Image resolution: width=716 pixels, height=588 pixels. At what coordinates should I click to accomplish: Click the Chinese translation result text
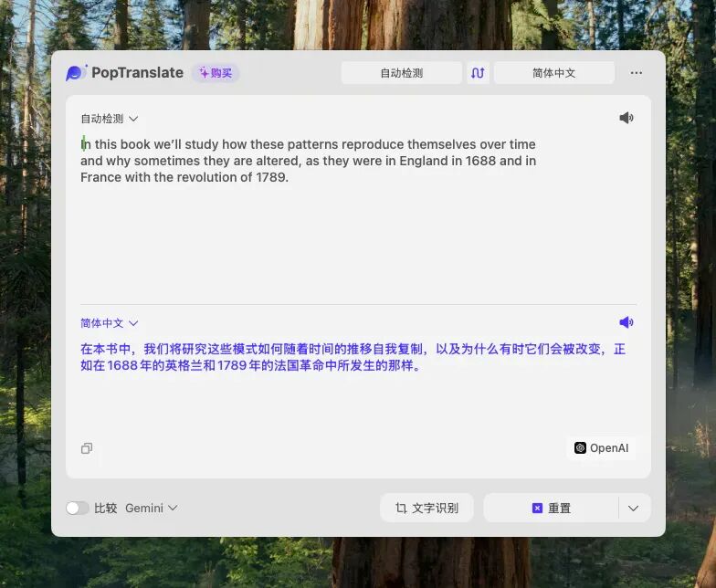[353, 357]
